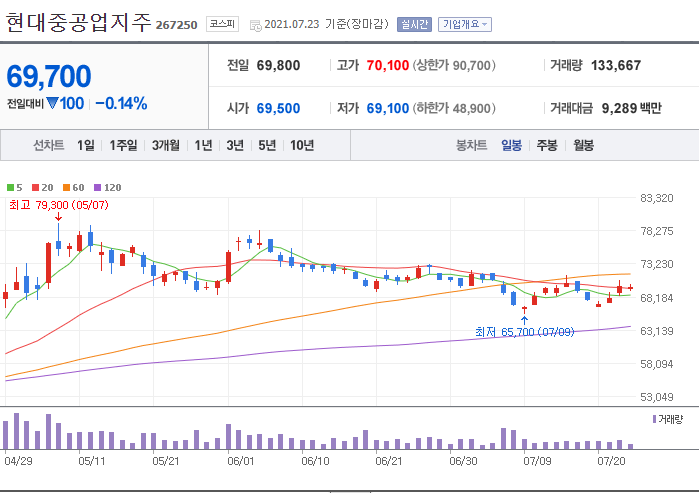Click the 83,320 price axis label
Viewport: 699px width, 493px height.
(657, 198)
